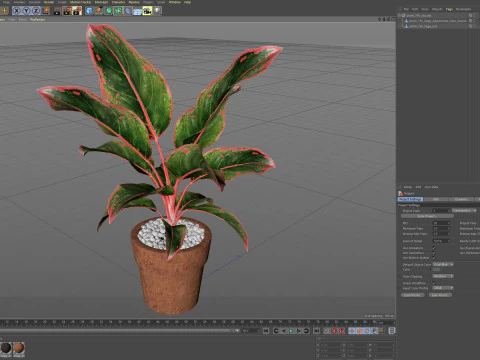This screenshot has height=360, width=480.
Task: Open the Attribute Manager Mode menu
Action: click(408, 187)
